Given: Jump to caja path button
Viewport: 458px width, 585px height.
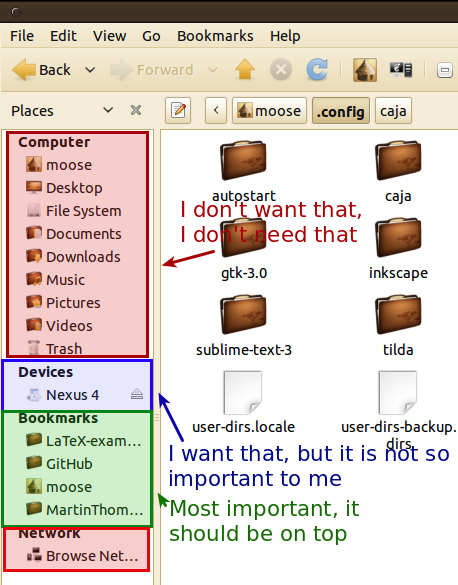Looking at the screenshot, I should [x=393, y=110].
